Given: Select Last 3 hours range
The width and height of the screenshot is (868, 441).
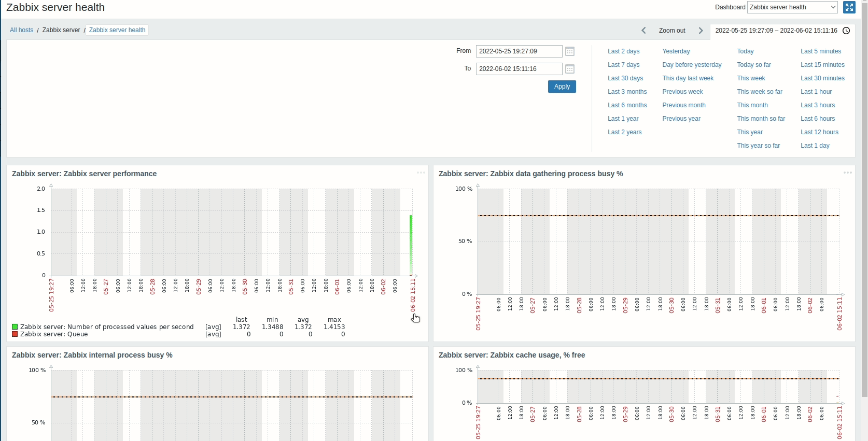Looking at the screenshot, I should 818,105.
